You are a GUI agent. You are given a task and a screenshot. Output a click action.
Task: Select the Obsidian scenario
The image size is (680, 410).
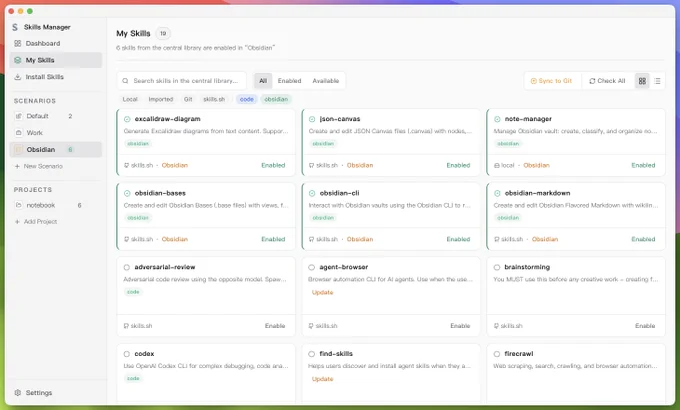[56, 149]
